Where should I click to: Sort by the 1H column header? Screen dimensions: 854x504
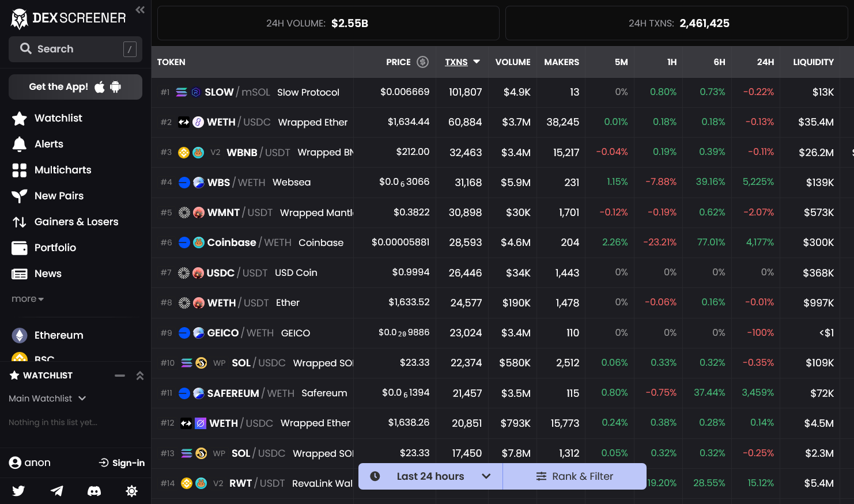click(x=672, y=62)
